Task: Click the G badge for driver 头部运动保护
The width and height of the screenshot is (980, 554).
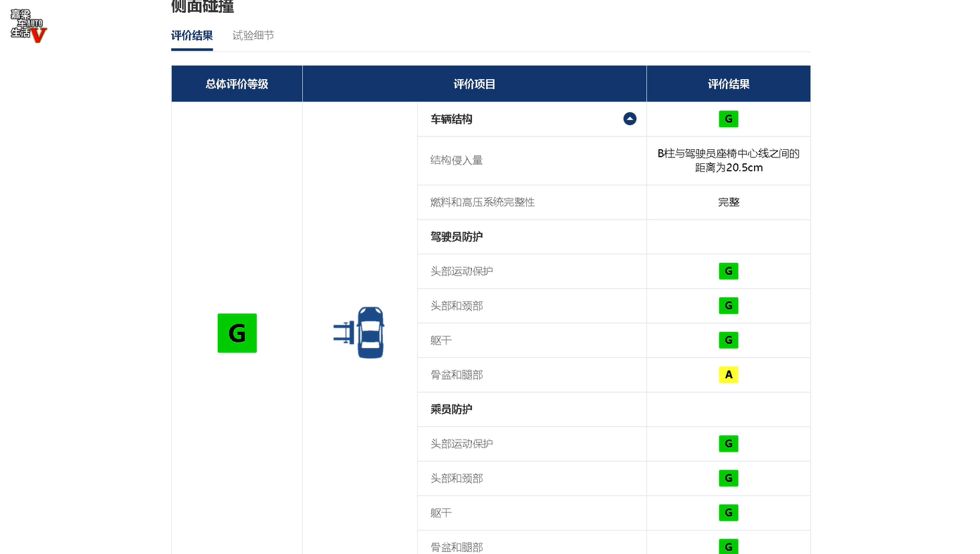Action: (x=729, y=271)
